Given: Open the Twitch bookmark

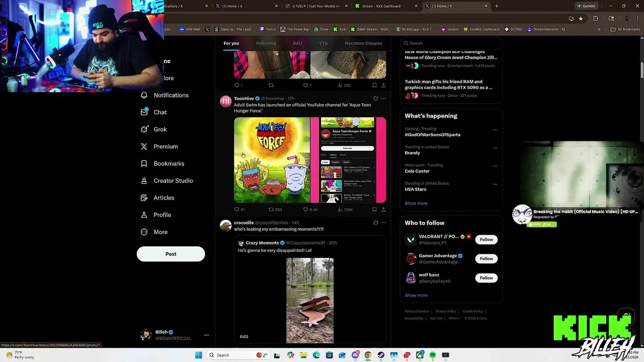Looking at the screenshot, I should coord(268,29).
